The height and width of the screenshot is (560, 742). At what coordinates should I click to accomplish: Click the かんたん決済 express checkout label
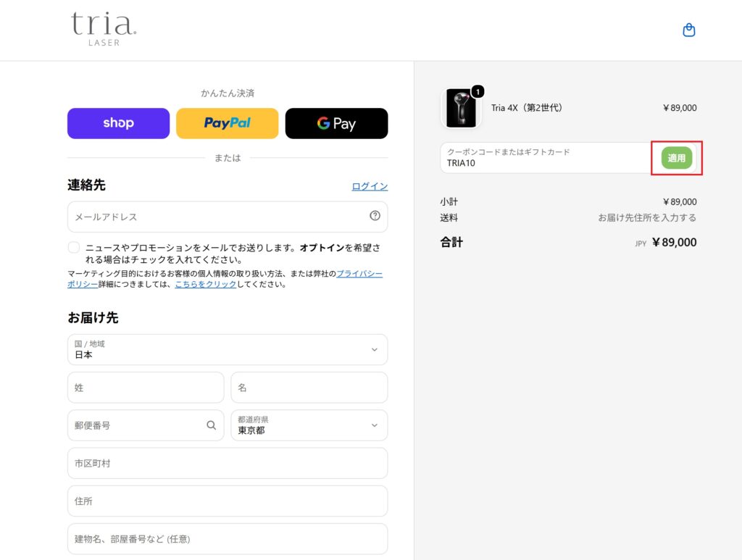click(228, 93)
